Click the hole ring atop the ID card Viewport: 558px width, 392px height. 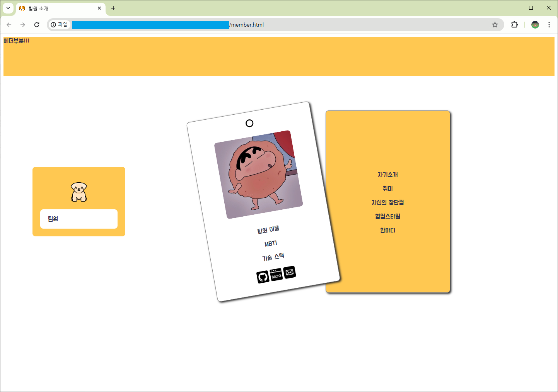(x=249, y=123)
